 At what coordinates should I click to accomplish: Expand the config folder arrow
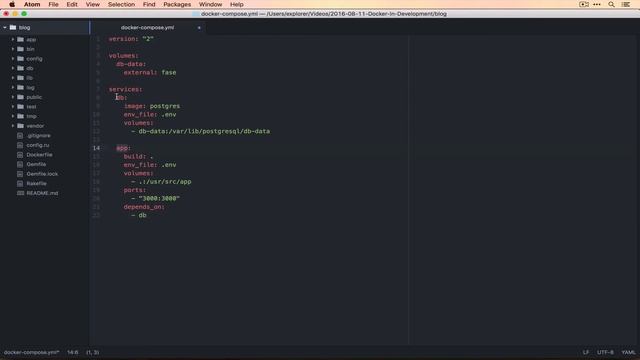click(13, 59)
